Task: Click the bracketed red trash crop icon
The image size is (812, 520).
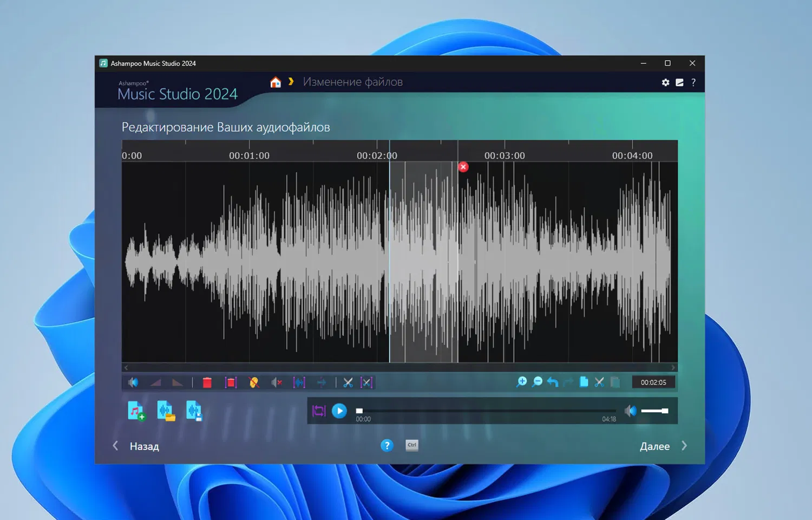Action: click(x=231, y=382)
